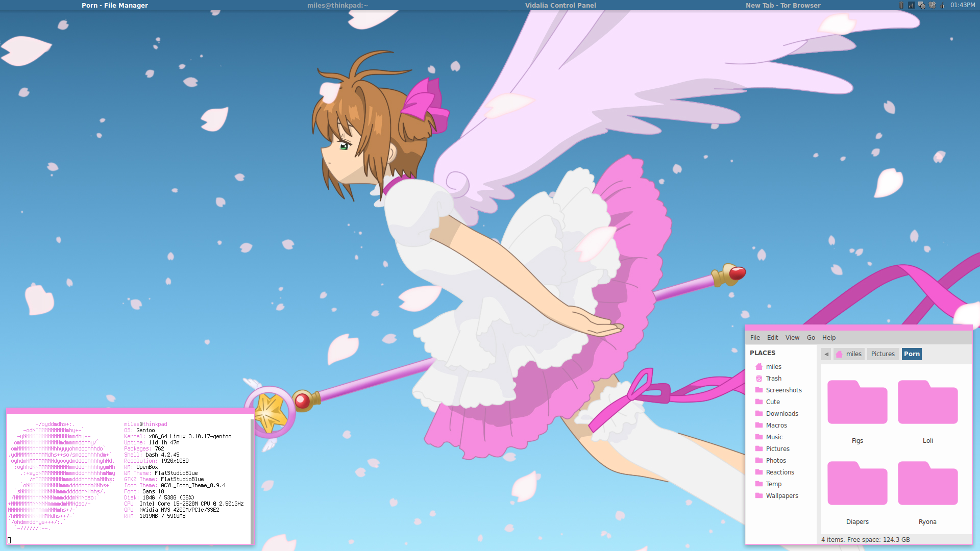Select the 'Cute' label in Places
980x551 pixels.
[773, 402]
